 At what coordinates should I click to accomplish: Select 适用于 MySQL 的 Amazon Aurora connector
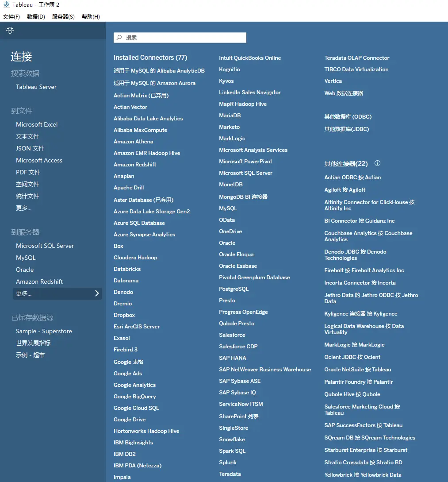click(154, 83)
